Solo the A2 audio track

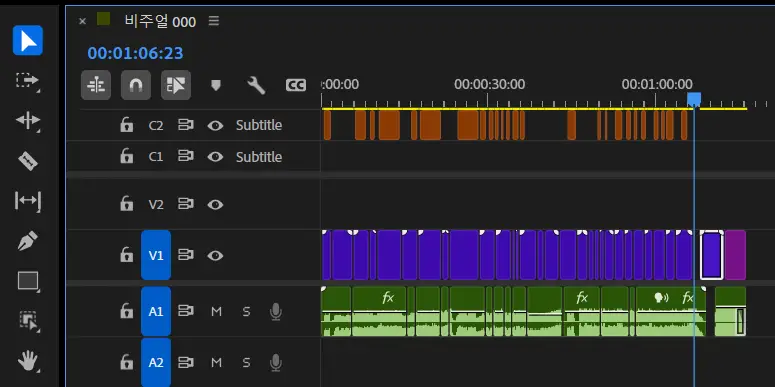(x=246, y=363)
